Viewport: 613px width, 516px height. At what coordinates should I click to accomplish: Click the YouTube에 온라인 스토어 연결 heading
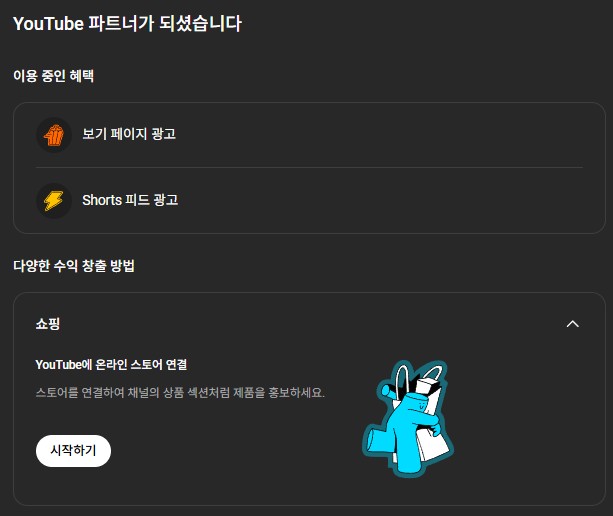(111, 365)
